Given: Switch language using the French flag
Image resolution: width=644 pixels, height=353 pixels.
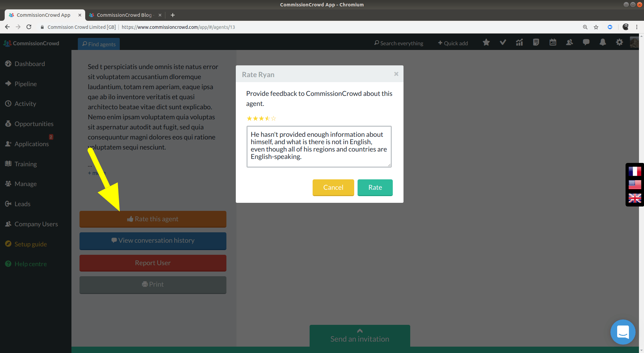Looking at the screenshot, I should coord(635,171).
